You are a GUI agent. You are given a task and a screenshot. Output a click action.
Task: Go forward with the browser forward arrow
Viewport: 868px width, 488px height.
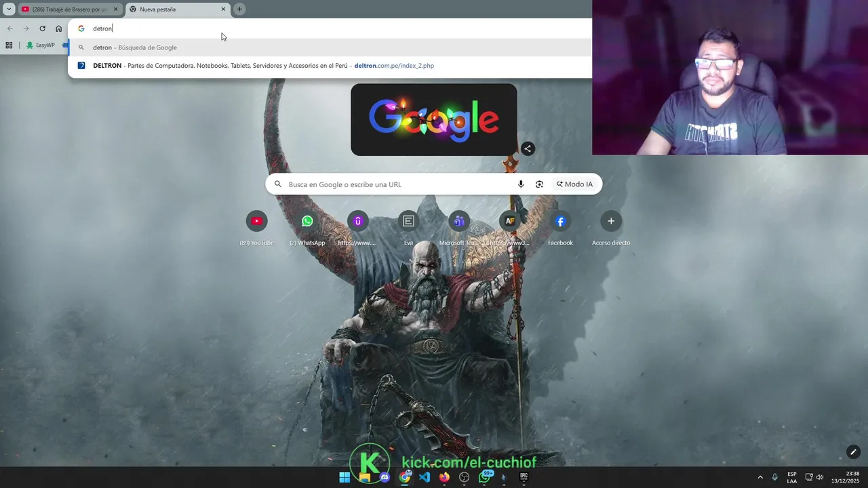[26, 28]
